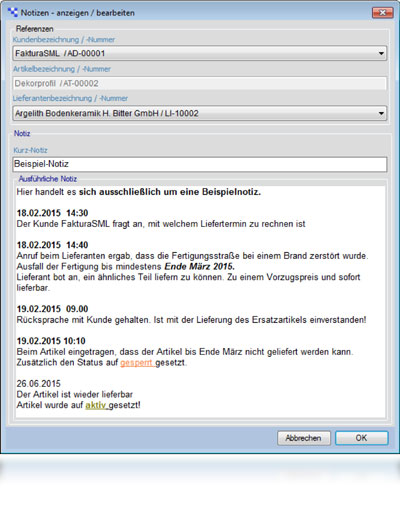Open the Kundenbezeichnung dropdown arrow
Screen dimensions: 400x506
coord(381,53)
